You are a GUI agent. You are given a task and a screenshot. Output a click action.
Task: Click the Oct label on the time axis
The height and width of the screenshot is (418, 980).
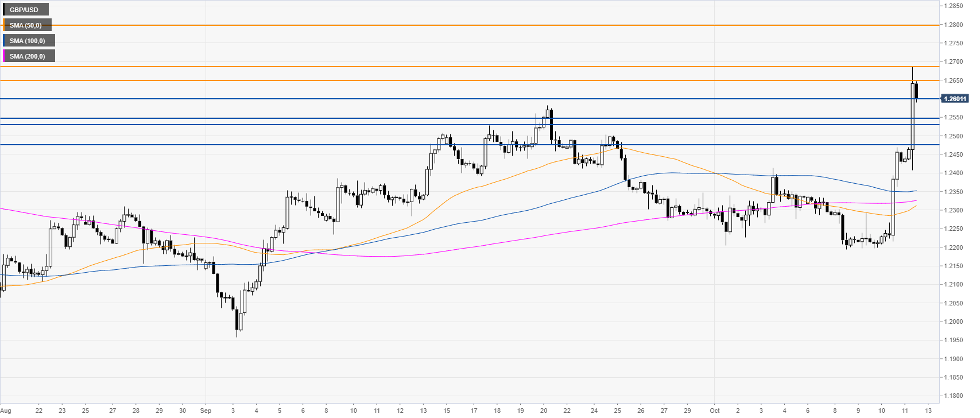pos(715,411)
